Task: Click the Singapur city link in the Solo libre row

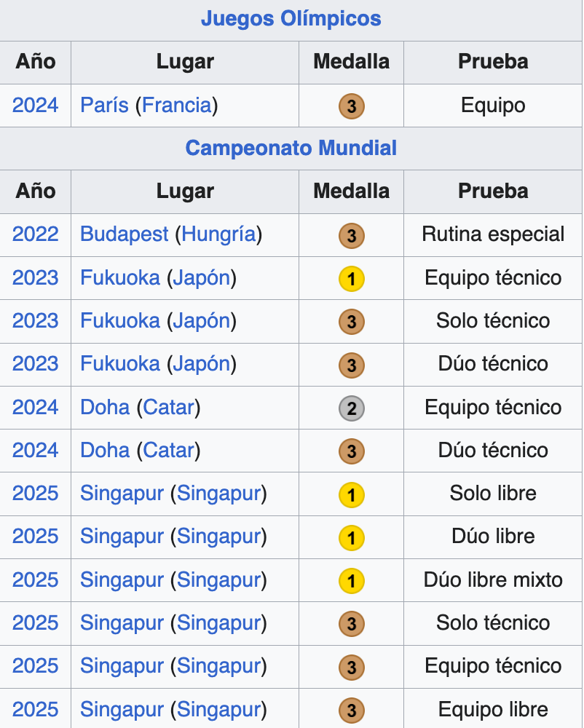Action: [122, 494]
